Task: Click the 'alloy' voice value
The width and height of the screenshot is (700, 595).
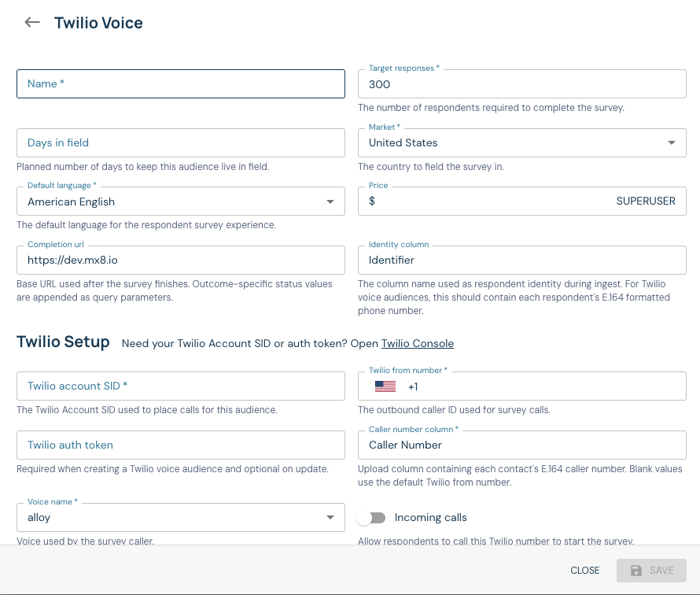Action: (x=39, y=518)
